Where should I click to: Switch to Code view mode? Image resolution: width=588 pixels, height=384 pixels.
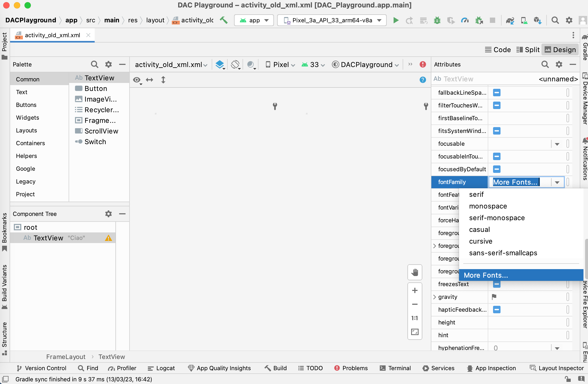tap(498, 49)
